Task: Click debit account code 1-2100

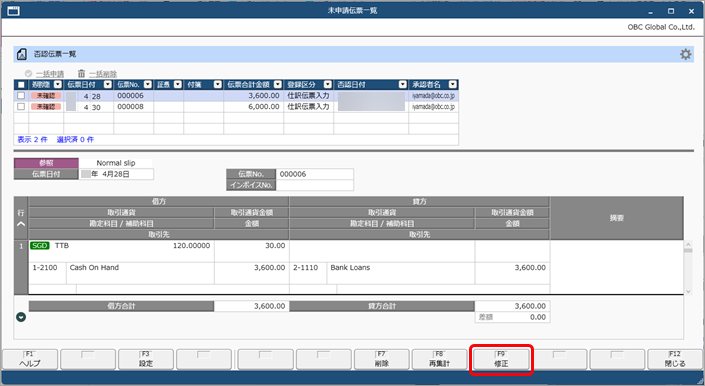Action: tap(45, 267)
